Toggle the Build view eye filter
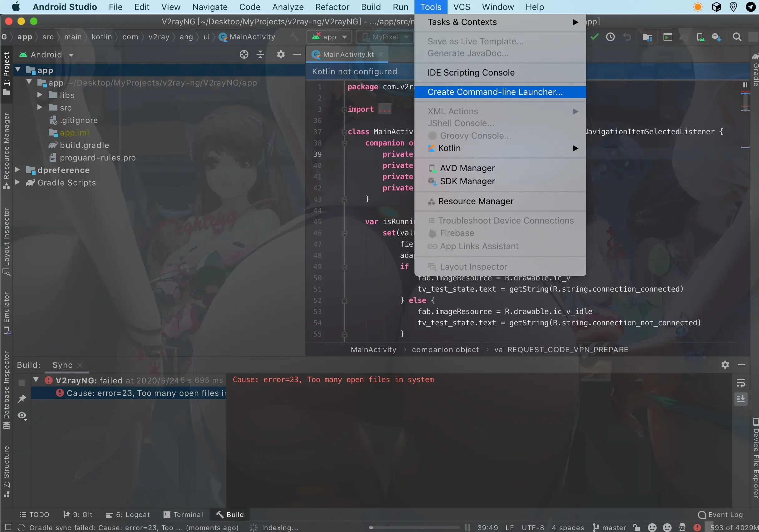 coord(22,416)
